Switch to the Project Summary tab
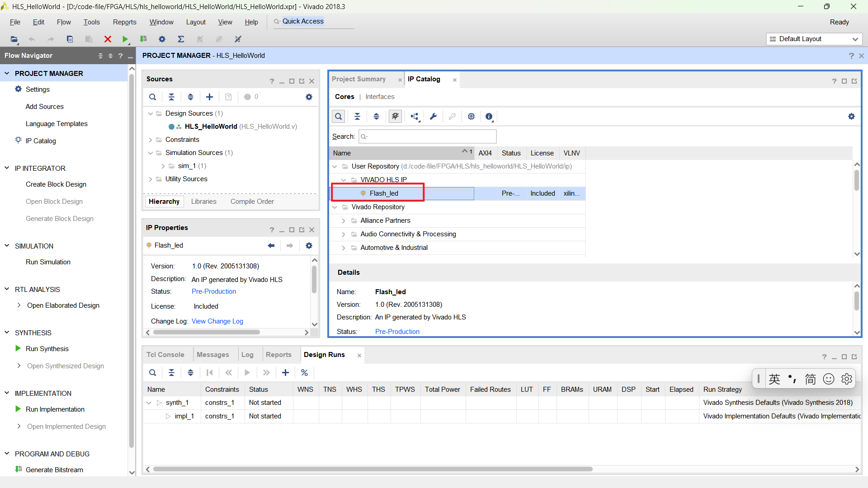 [x=359, y=79]
